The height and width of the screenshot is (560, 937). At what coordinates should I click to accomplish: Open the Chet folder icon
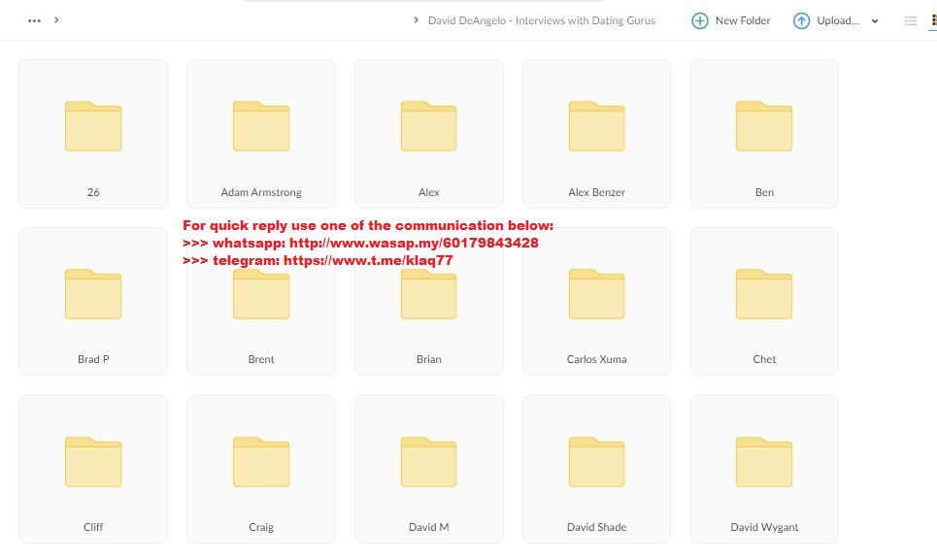coord(764,294)
